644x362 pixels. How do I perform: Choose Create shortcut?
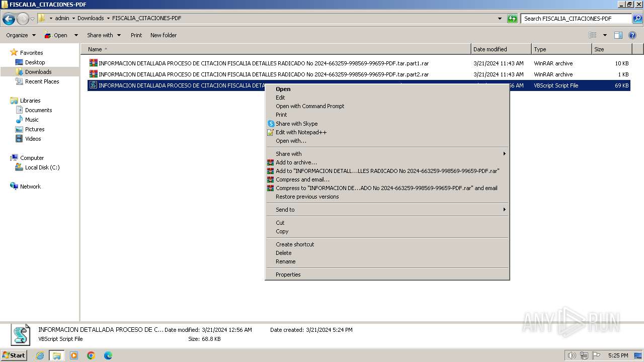[x=387, y=244]
